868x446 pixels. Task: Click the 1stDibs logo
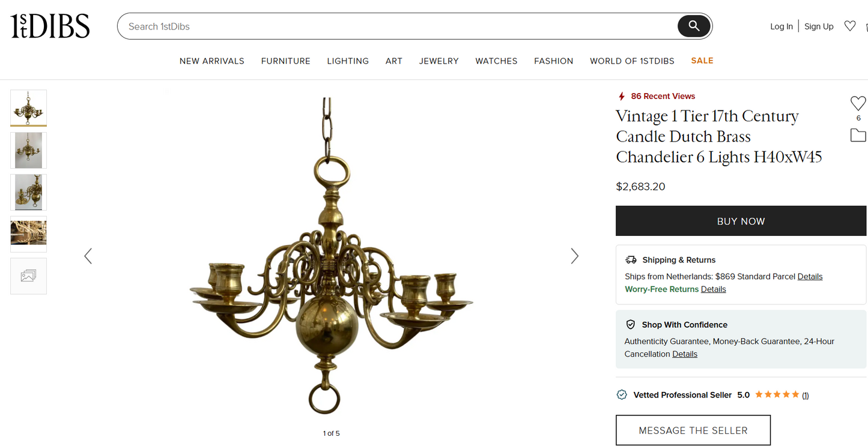[x=50, y=26]
